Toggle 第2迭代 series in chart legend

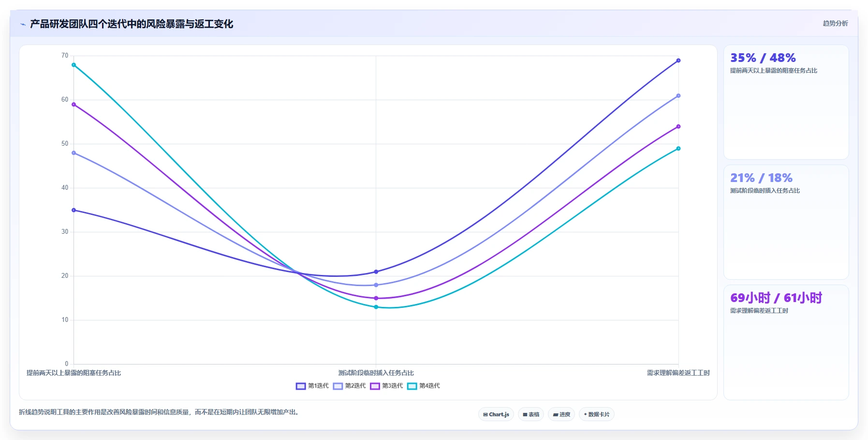349,386
